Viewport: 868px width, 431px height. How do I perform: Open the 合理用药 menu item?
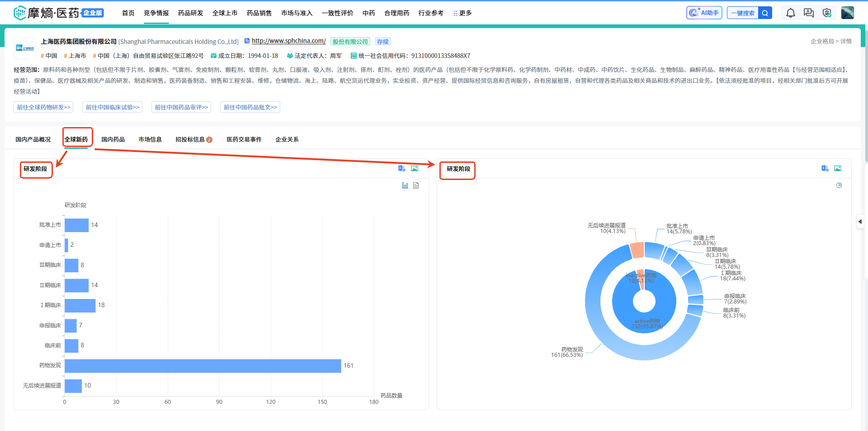click(397, 13)
